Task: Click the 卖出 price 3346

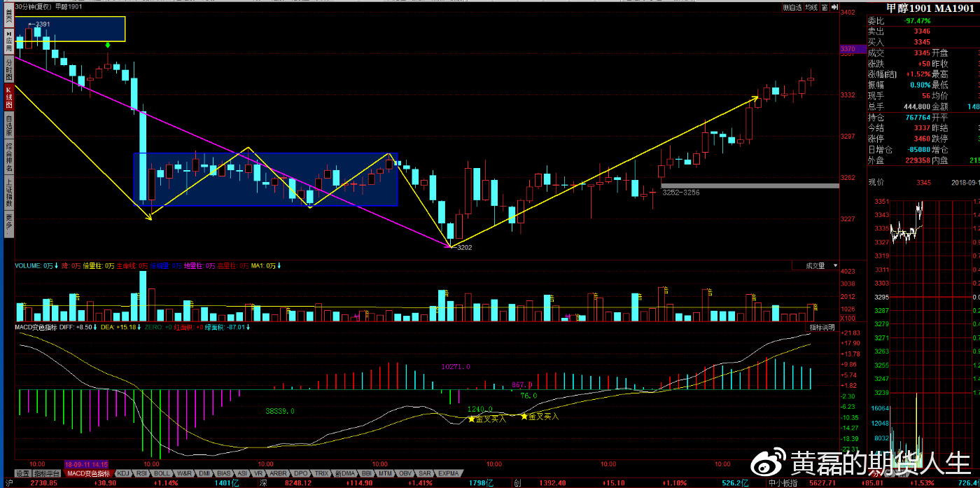Action: coord(922,32)
